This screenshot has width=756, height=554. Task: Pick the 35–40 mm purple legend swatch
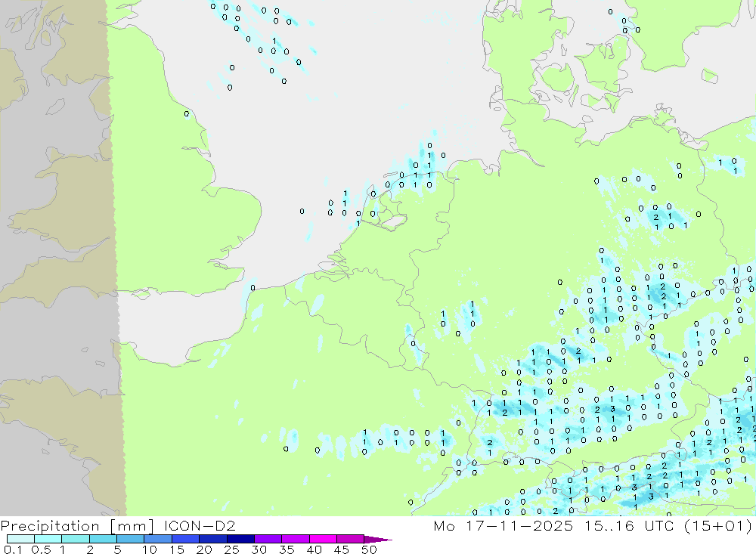point(296,539)
